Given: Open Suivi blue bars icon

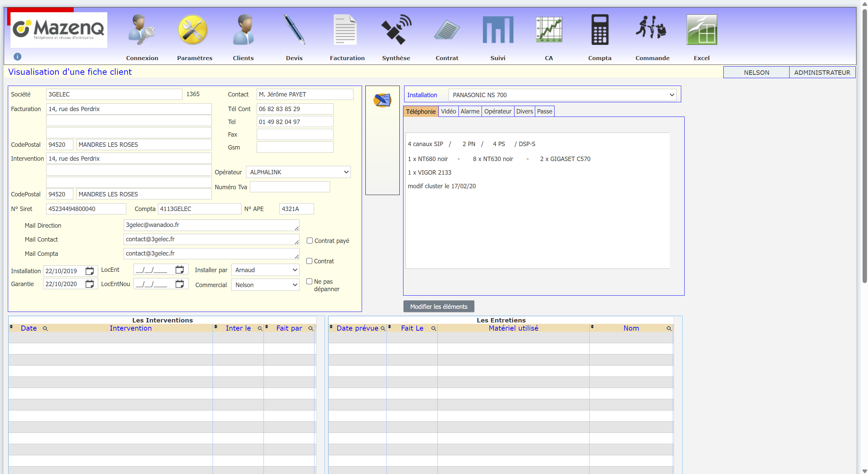Looking at the screenshot, I should point(498,30).
